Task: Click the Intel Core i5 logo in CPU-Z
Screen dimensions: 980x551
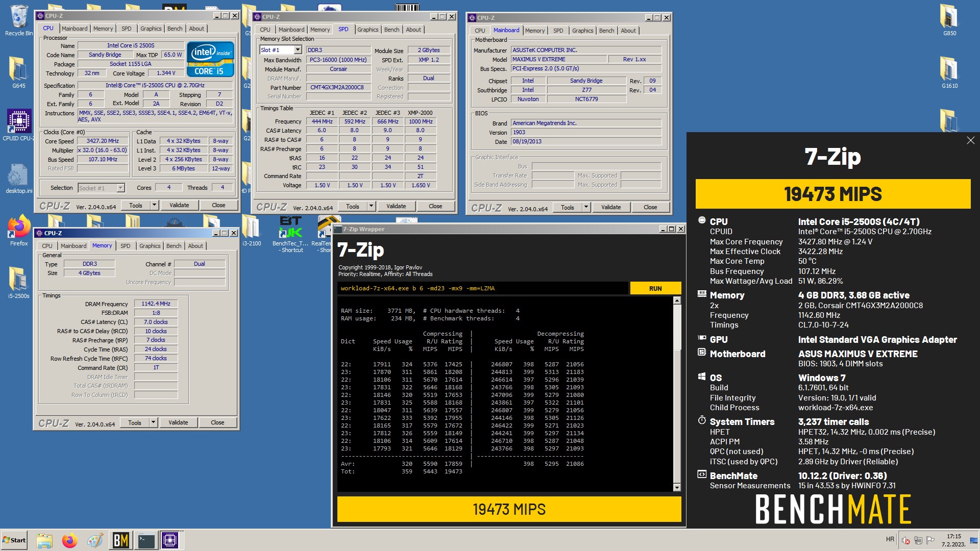Action: coord(210,59)
